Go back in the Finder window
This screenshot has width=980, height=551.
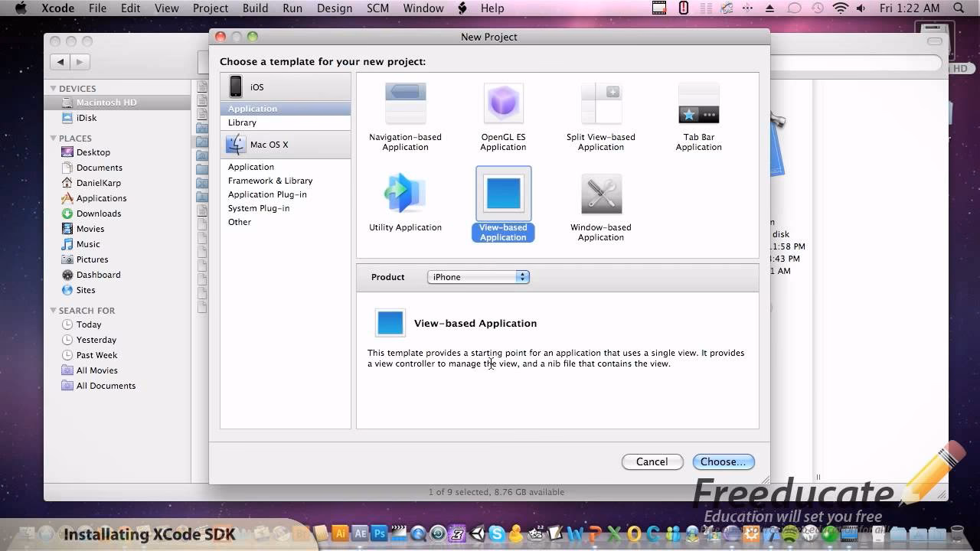[60, 62]
